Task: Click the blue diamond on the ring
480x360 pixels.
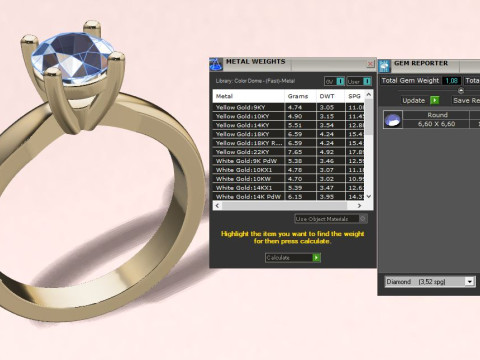Action: pyautogui.click(x=74, y=56)
